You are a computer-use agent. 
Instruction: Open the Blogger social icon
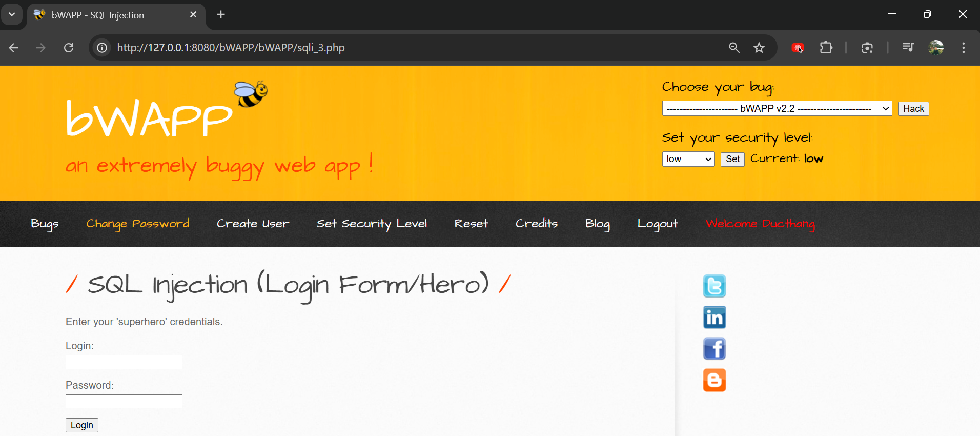coord(714,380)
